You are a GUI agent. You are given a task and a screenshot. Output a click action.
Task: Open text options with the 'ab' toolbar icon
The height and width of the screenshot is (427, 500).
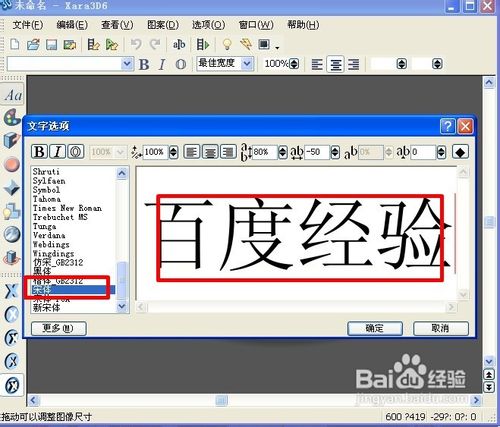click(x=179, y=44)
